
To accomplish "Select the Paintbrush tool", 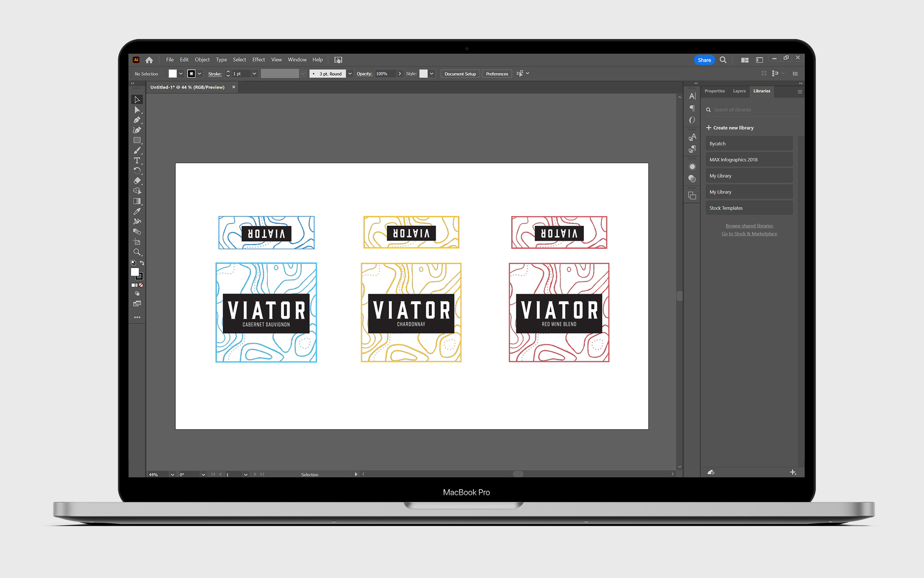I will 137,151.
